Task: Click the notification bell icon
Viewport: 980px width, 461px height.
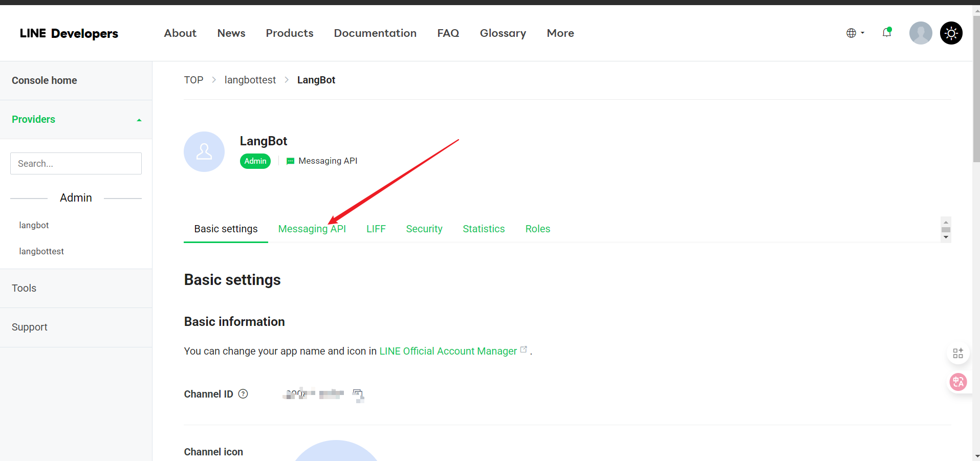Action: [x=886, y=33]
